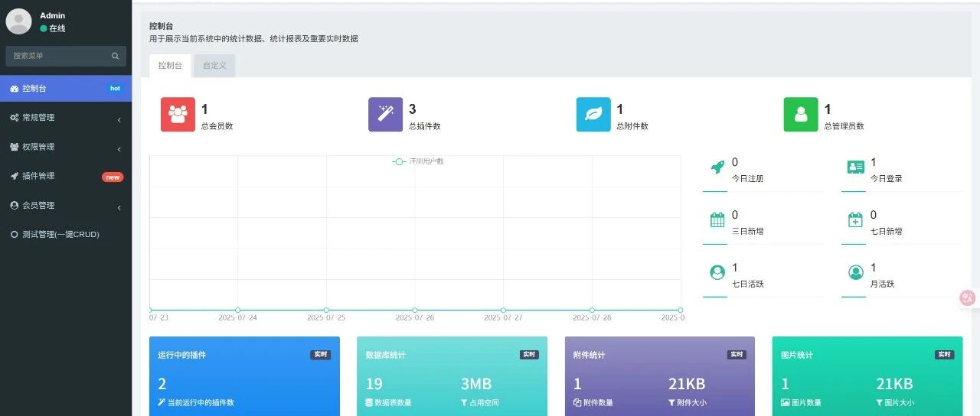The height and width of the screenshot is (416, 980).
Task: Click the files icon beside 附件数量
Action: point(577,402)
